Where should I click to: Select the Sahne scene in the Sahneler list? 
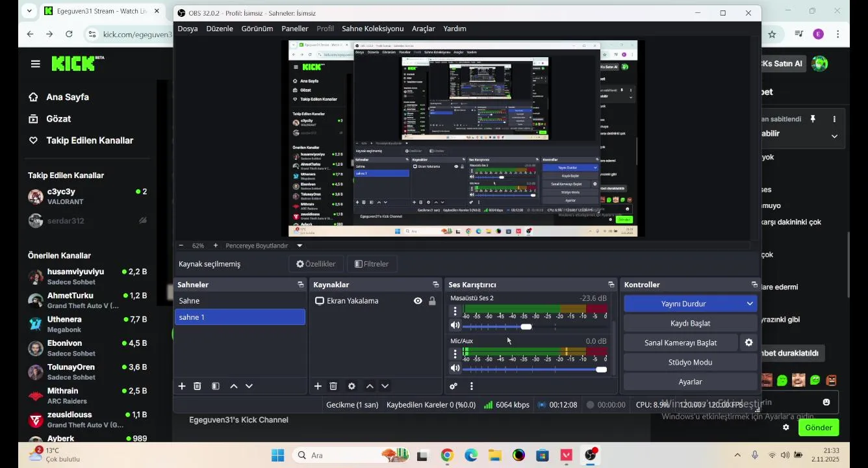click(x=240, y=301)
